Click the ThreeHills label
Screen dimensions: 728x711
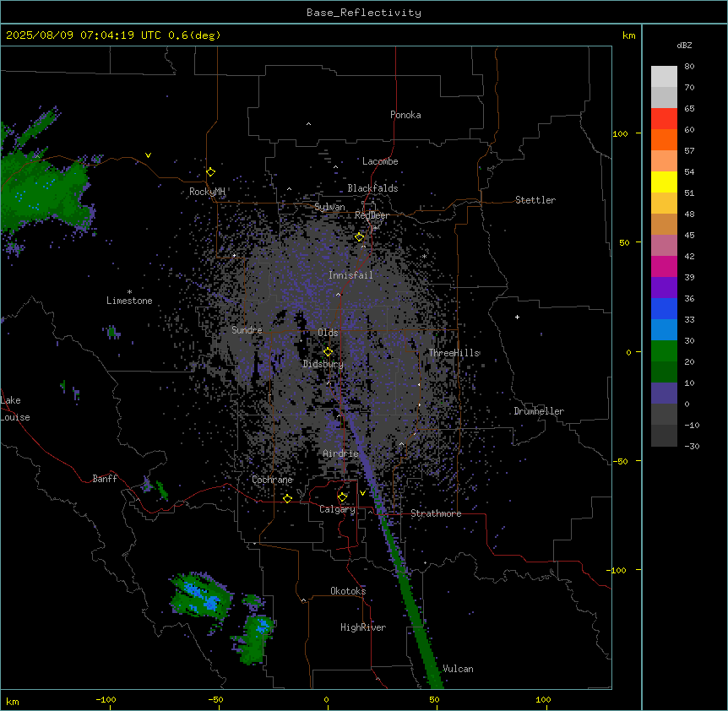click(x=454, y=353)
